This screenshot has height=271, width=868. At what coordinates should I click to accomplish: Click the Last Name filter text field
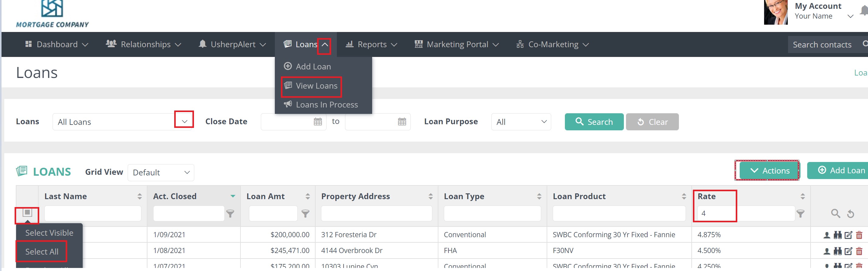click(93, 213)
